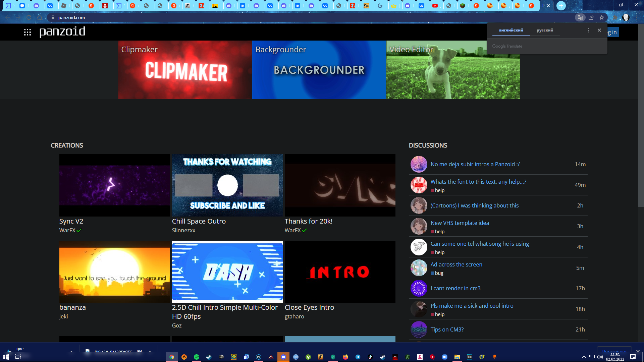Viewport: 644px width, 362px height.
Task: Open discussion 'No me deja subir intros a Panzoid'
Action: (x=475, y=164)
